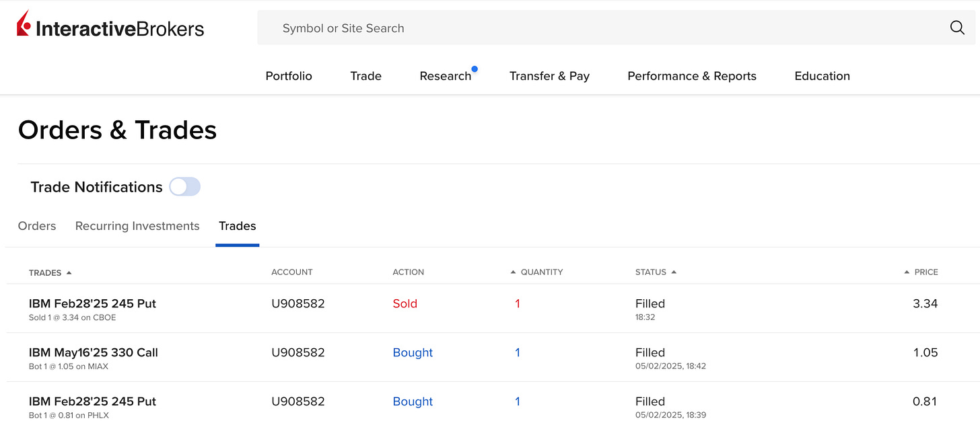
Task: Sort by the PRICE column header
Action: tap(921, 272)
